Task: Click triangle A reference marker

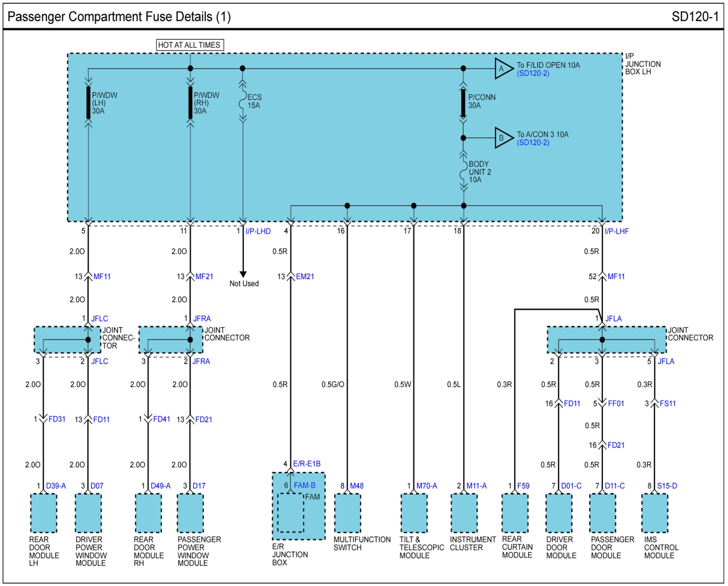Action: tap(502, 68)
